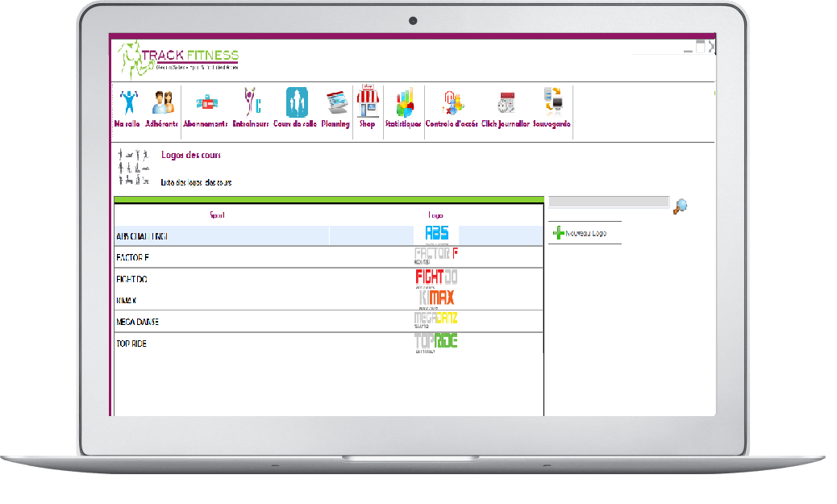837x504 pixels.
Task: Click the Sport column header
Action: 218,215
